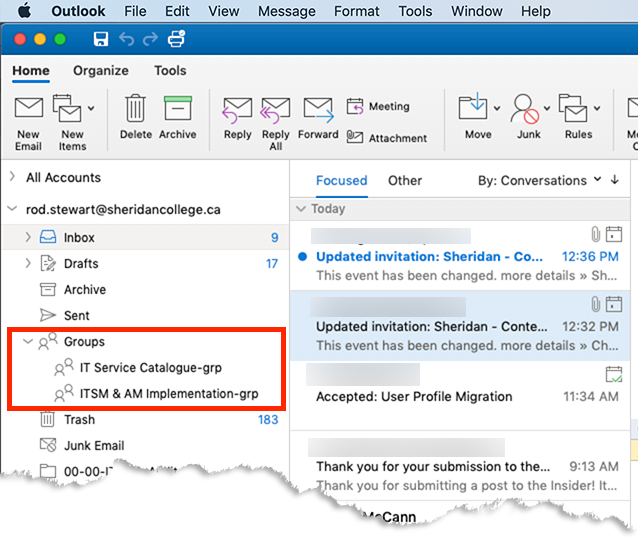The height and width of the screenshot is (554, 638).
Task: Compose a New Email
Action: pos(28,123)
